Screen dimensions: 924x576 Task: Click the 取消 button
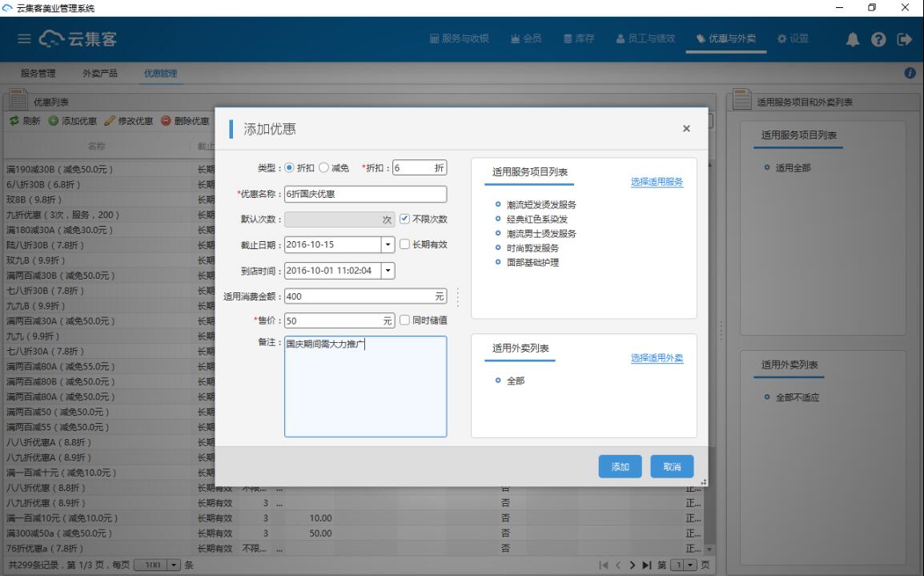click(x=672, y=466)
